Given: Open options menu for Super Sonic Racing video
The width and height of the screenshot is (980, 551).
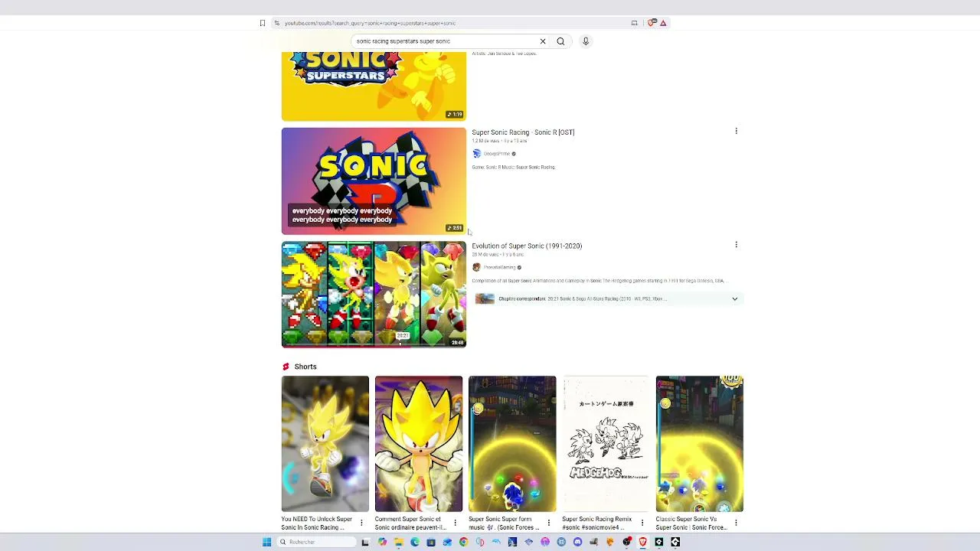Looking at the screenshot, I should pyautogui.click(x=736, y=132).
